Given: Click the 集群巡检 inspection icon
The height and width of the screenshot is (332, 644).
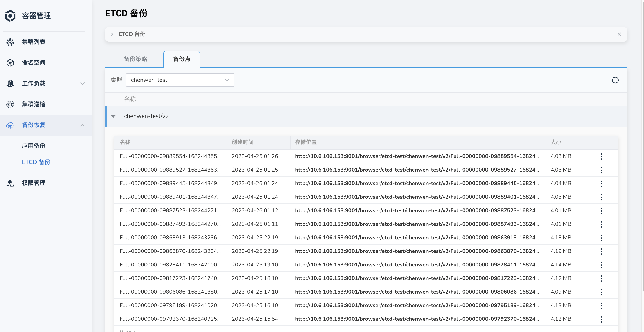Looking at the screenshot, I should click(10, 104).
